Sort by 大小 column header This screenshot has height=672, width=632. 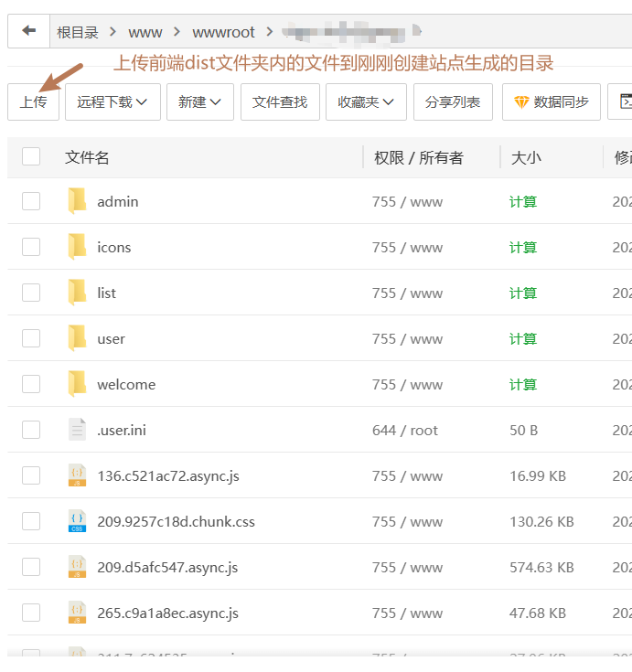tap(526, 157)
